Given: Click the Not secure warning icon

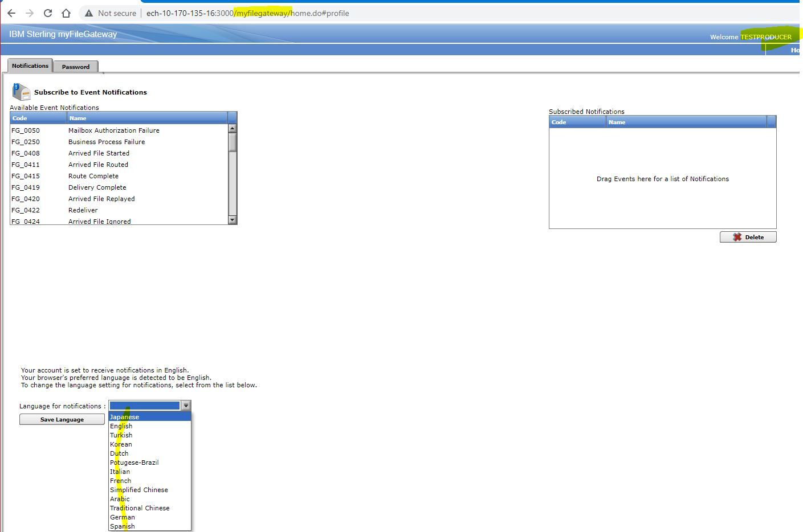Looking at the screenshot, I should click(x=88, y=13).
